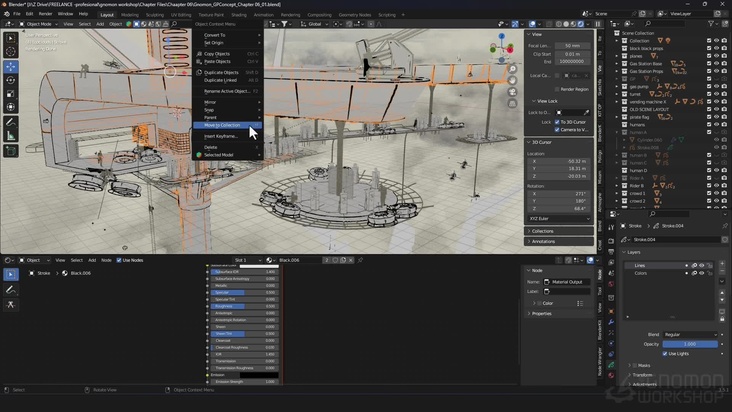Choose Move to Collection in context menu
The width and height of the screenshot is (732, 412).
(x=222, y=125)
